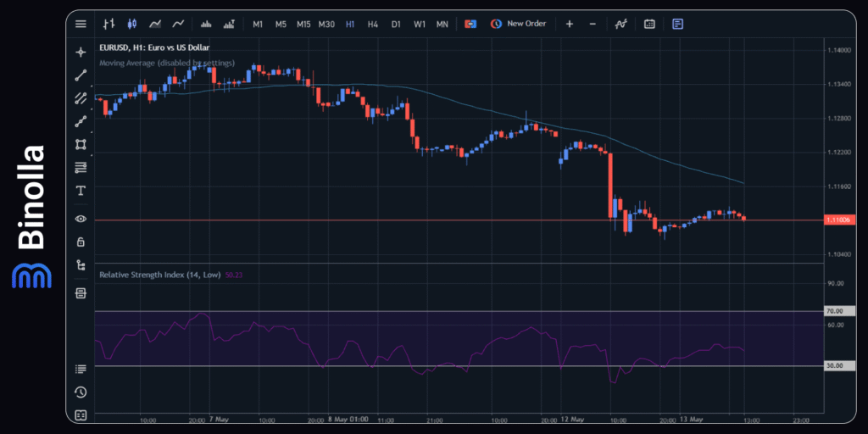868x434 pixels.
Task: Toggle one-click trading panel icon
Action: coord(469,25)
